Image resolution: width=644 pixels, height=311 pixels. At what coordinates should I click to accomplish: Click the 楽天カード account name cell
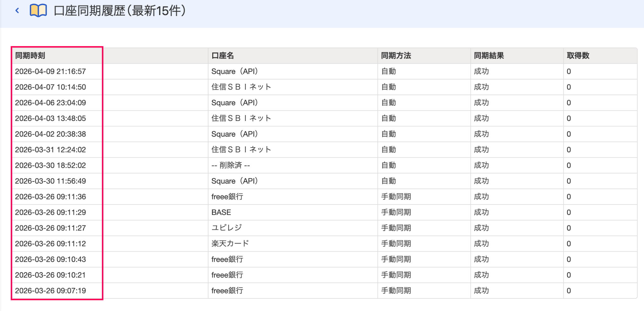(230, 243)
